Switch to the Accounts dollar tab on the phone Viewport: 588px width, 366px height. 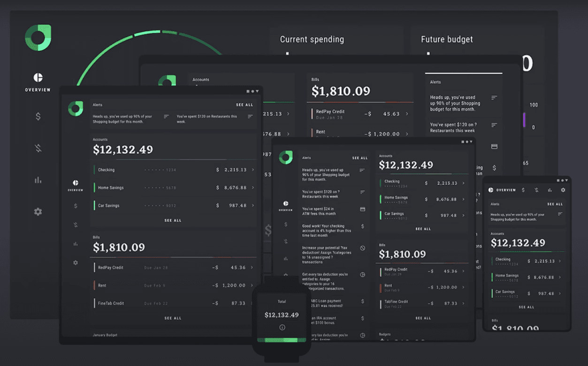click(523, 190)
